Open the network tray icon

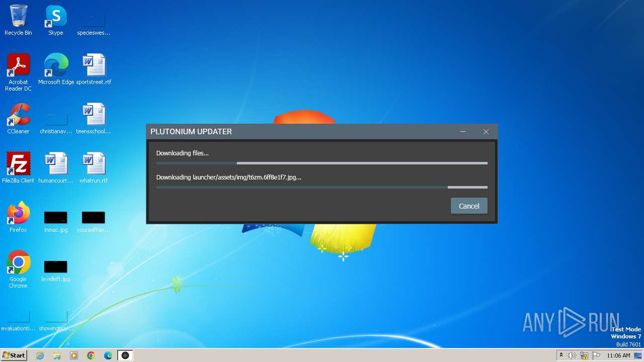(x=584, y=355)
